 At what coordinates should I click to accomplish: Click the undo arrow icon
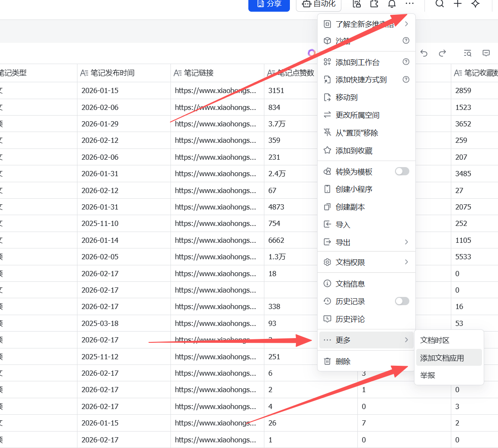coord(424,53)
